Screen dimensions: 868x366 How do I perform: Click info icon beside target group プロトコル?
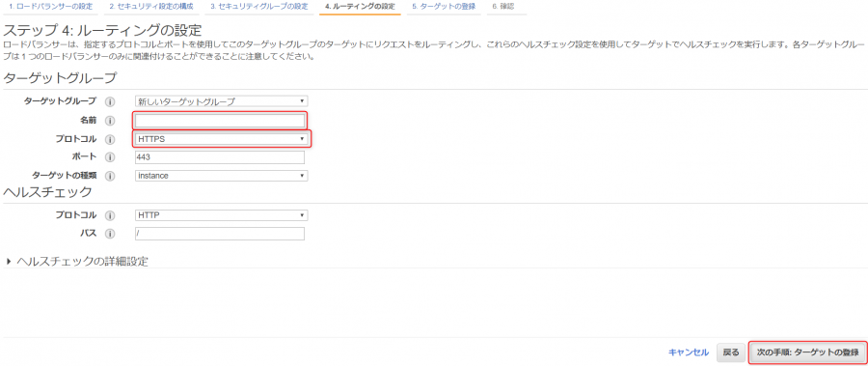coord(110,139)
